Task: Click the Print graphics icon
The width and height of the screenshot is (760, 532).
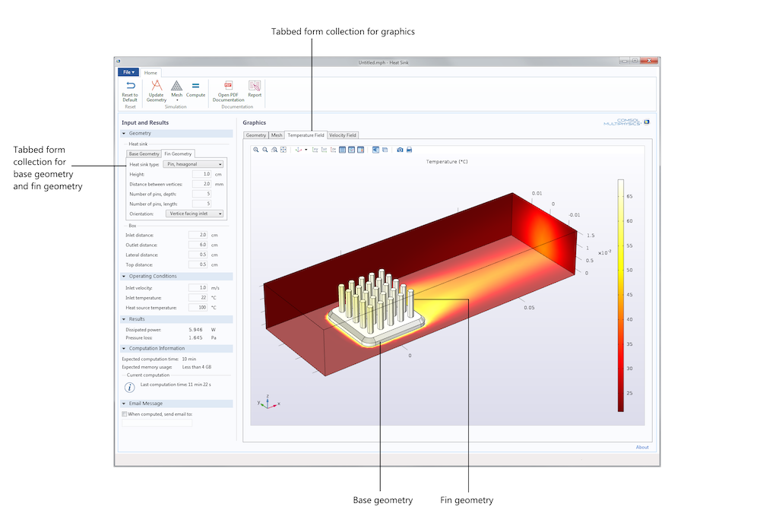Action: click(x=409, y=150)
